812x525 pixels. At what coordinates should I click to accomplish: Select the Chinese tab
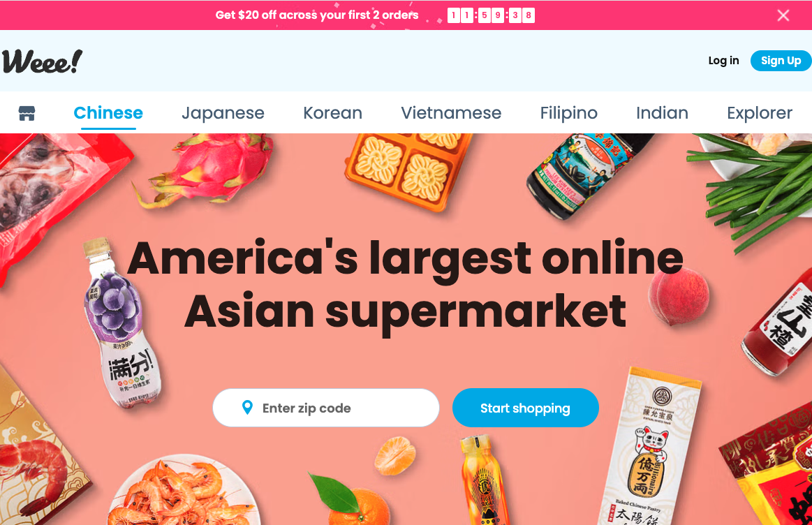(x=108, y=113)
